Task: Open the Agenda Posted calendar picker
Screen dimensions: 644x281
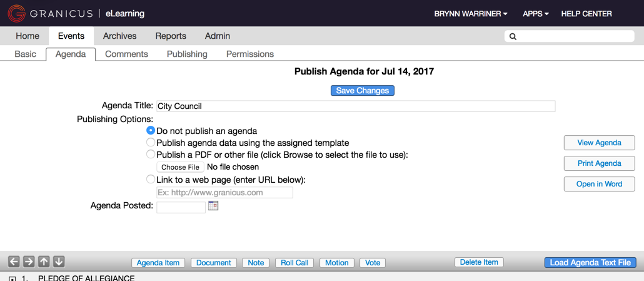Action: click(x=213, y=206)
